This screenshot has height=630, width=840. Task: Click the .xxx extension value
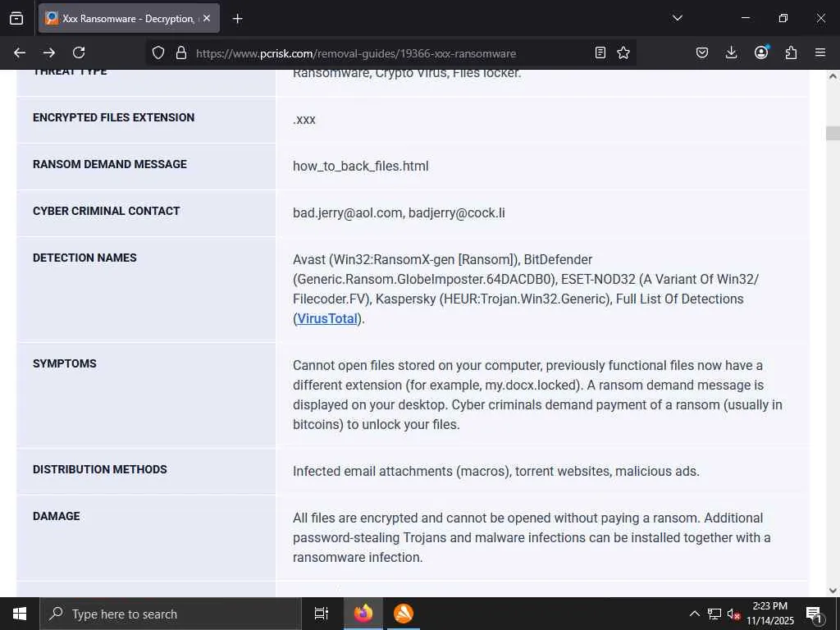pyautogui.click(x=304, y=120)
